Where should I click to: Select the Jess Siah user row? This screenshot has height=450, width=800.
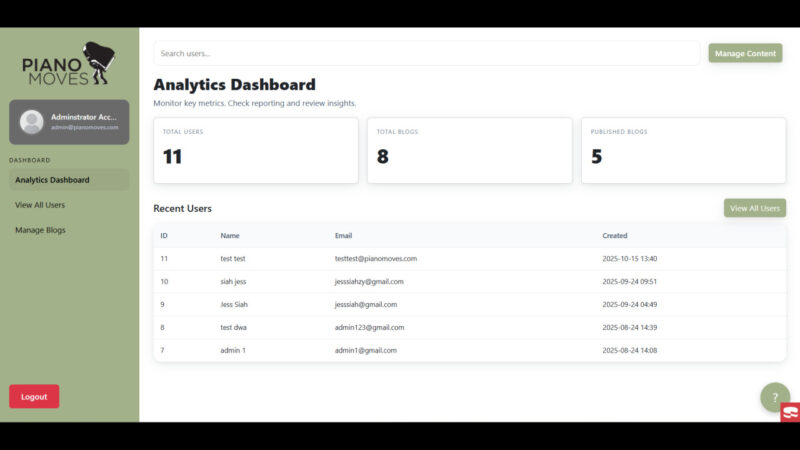tap(469, 305)
